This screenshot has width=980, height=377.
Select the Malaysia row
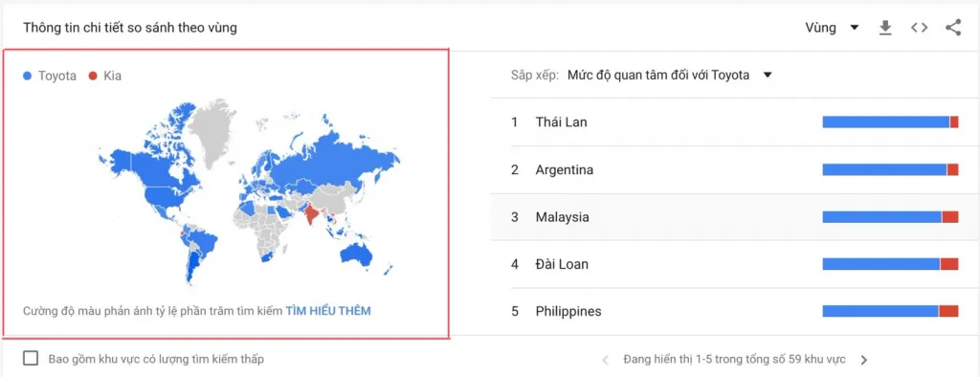734,217
